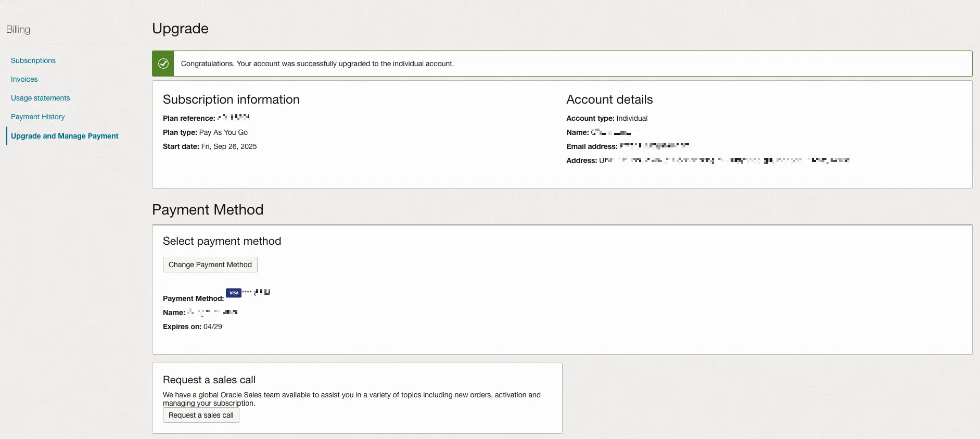
Task: Click the Start date Fri, Sep 26, 2025
Action: (x=210, y=146)
